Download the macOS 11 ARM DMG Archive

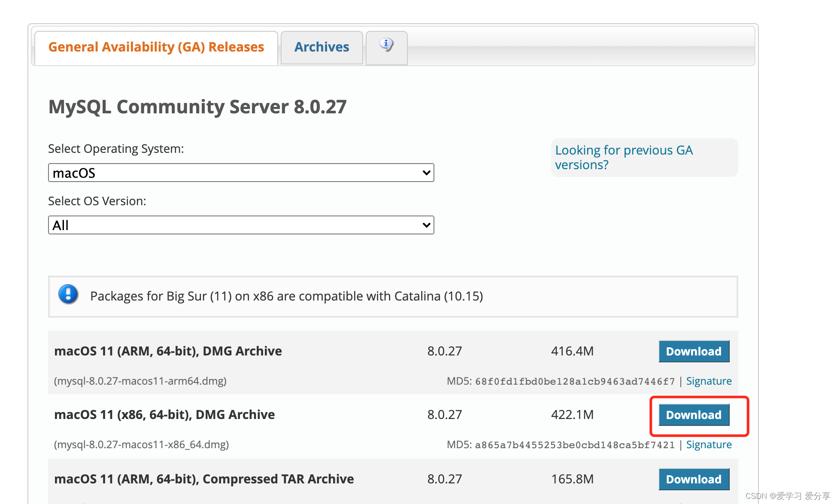point(694,351)
